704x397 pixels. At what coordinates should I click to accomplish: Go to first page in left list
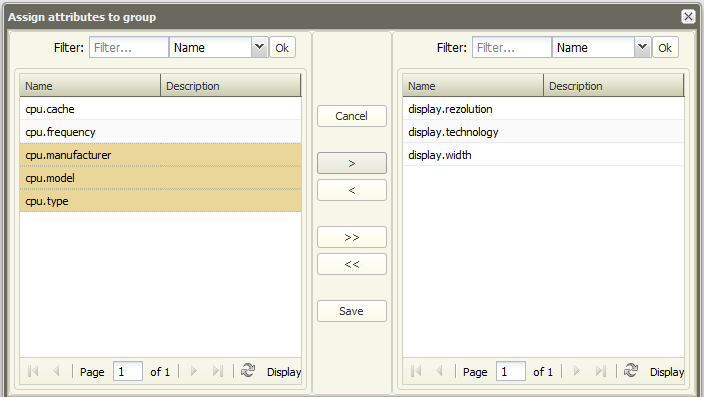[33, 371]
